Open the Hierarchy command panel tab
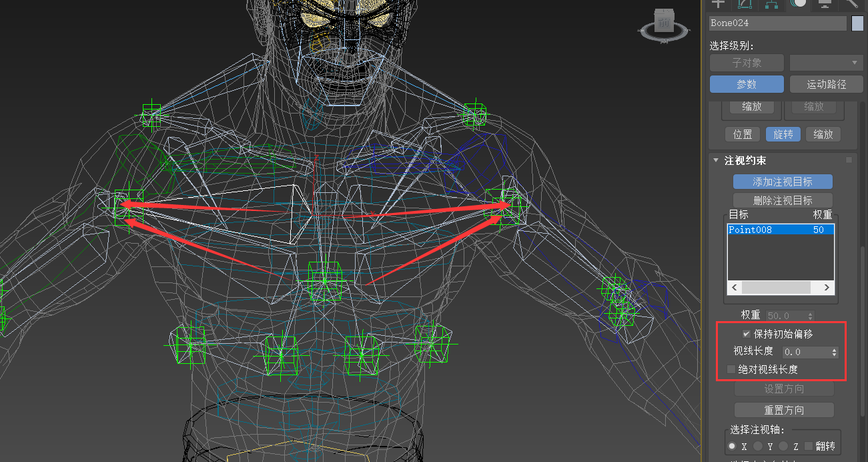This screenshot has width=868, height=462. 771,3
